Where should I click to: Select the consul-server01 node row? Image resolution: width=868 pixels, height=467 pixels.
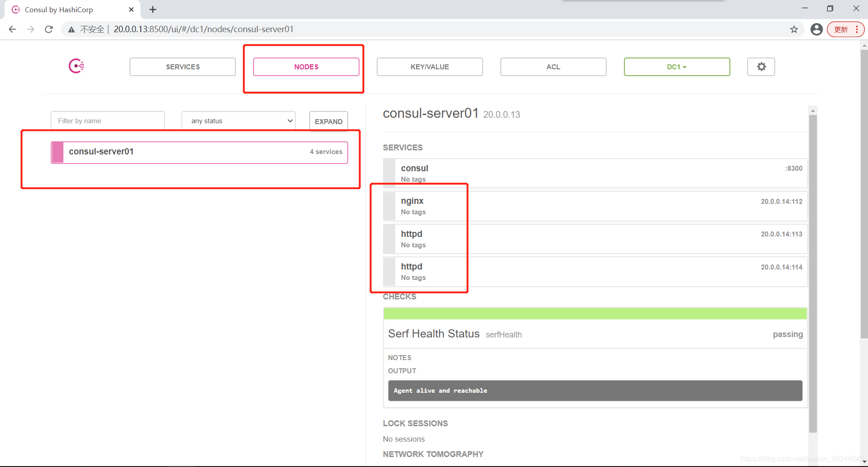click(199, 152)
